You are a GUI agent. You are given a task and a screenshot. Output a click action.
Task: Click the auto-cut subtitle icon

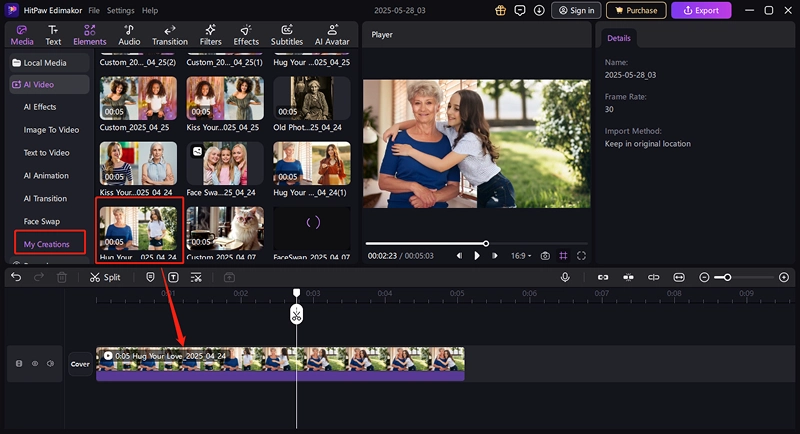tap(196, 277)
